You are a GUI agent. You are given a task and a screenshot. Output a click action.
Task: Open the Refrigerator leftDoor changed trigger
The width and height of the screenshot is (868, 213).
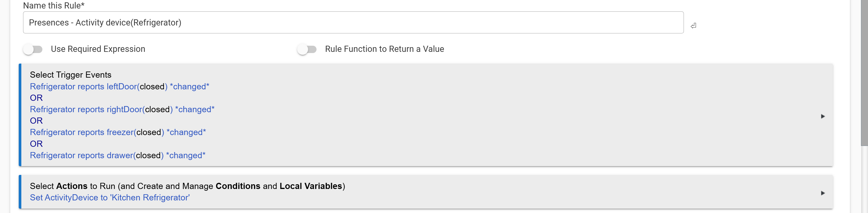point(119,87)
